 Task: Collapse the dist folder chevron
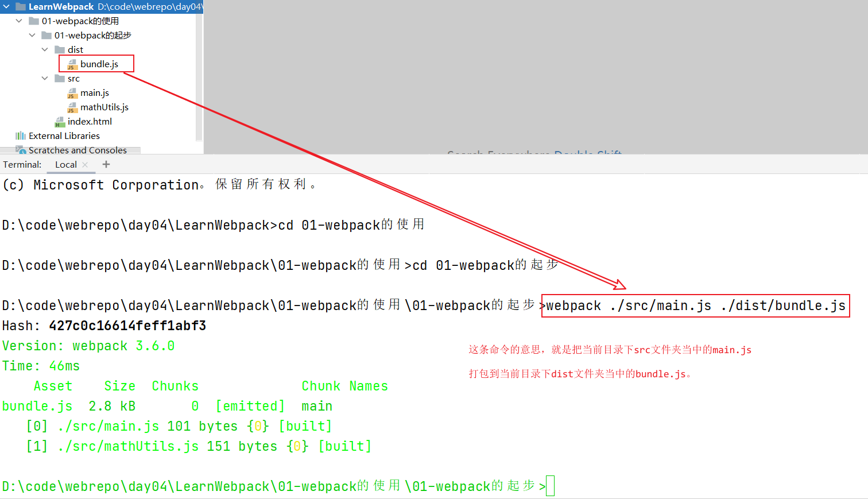click(45, 49)
